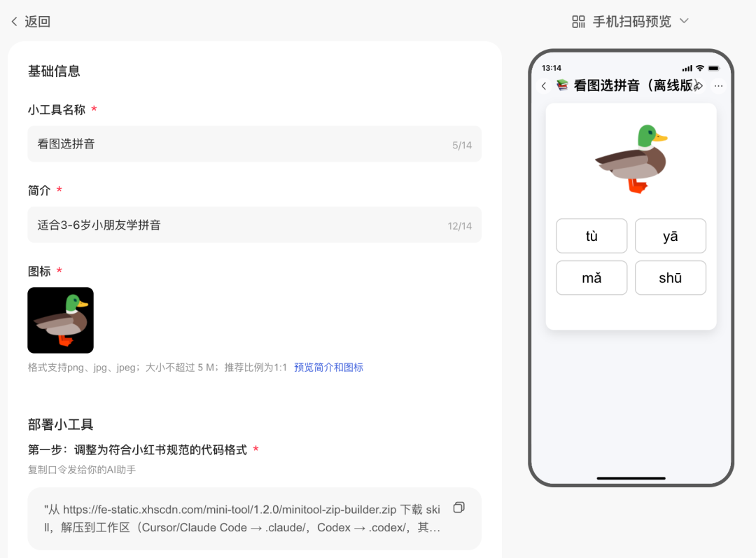Open the 手机扫码预览 menu label

(631, 22)
